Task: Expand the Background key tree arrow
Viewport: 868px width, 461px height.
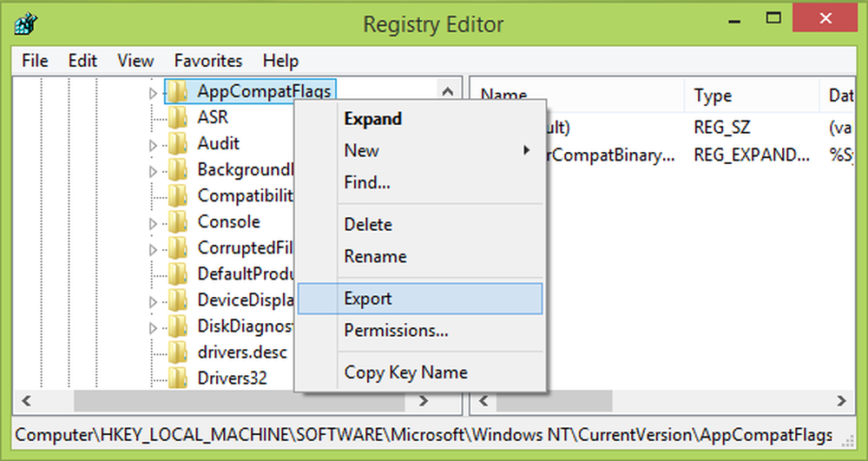Action: 154,172
